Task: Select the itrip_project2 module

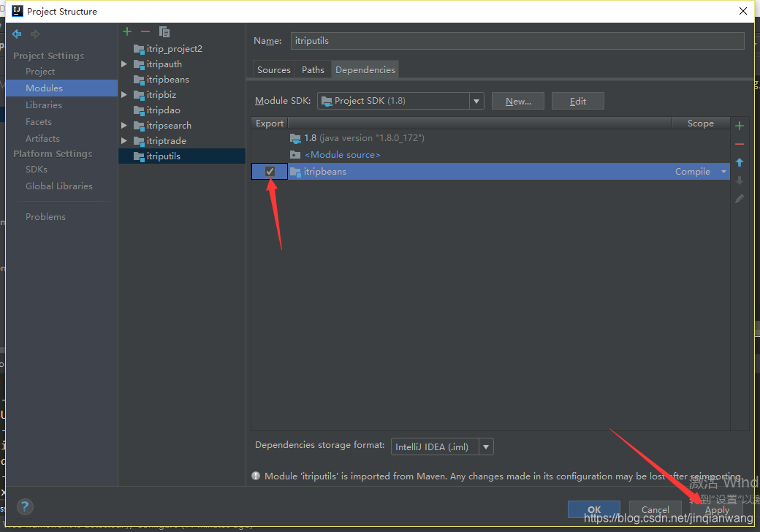Action: pos(175,49)
